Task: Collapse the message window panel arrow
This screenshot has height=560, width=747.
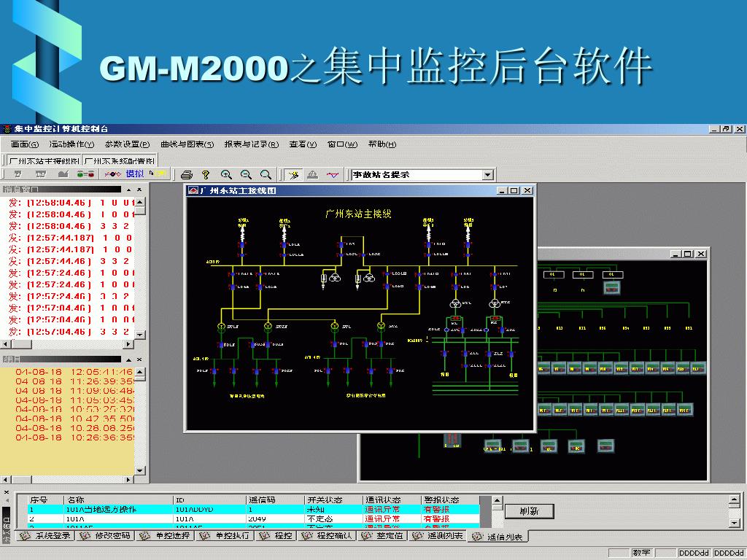Action: (128, 190)
